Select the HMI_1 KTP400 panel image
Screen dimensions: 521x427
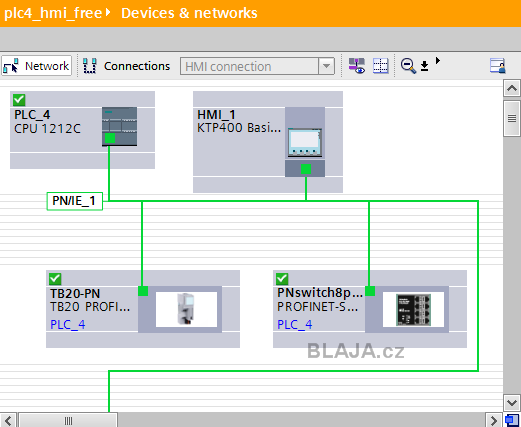click(305, 142)
